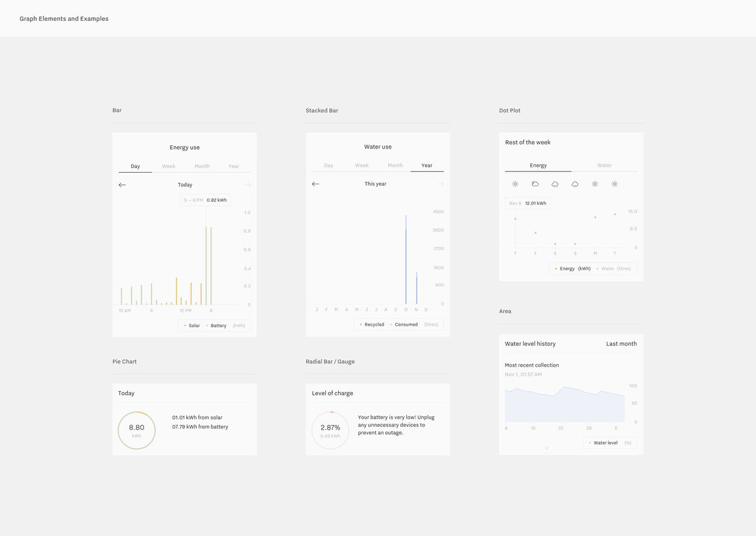Switch to the Week tab in Energy use

pyautogui.click(x=169, y=166)
